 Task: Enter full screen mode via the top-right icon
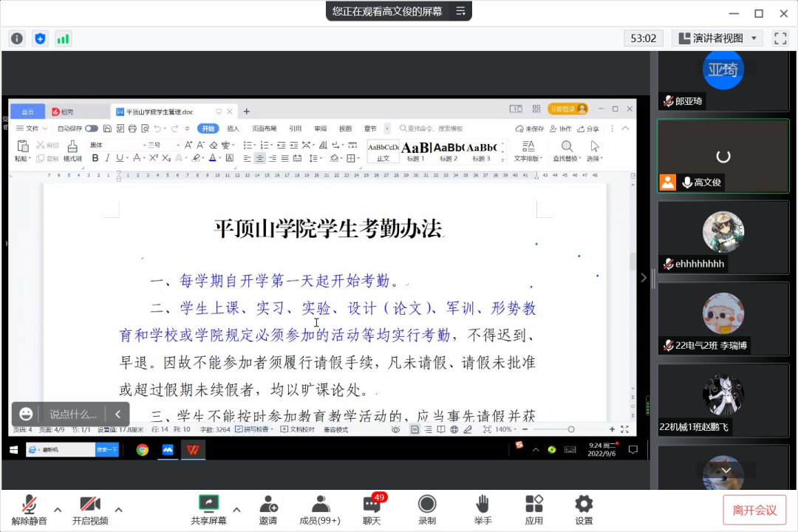(780, 38)
